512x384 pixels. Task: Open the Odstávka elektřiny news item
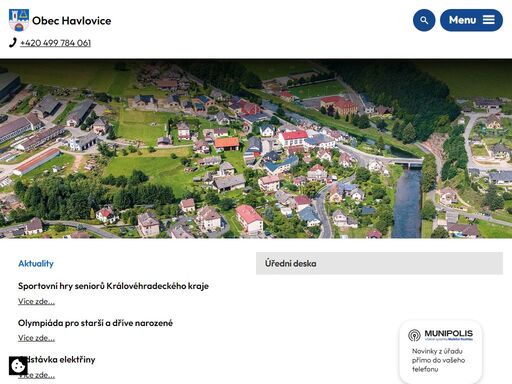(x=57, y=360)
